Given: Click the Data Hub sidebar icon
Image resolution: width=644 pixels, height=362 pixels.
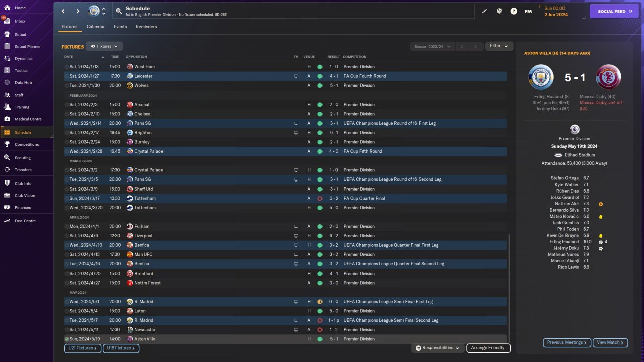Looking at the screenshot, I should point(7,82).
